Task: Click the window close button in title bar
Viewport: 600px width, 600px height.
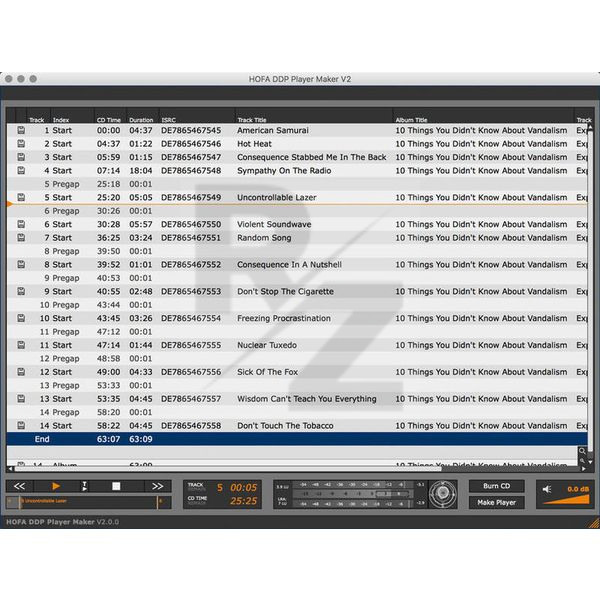Action: 9,79
